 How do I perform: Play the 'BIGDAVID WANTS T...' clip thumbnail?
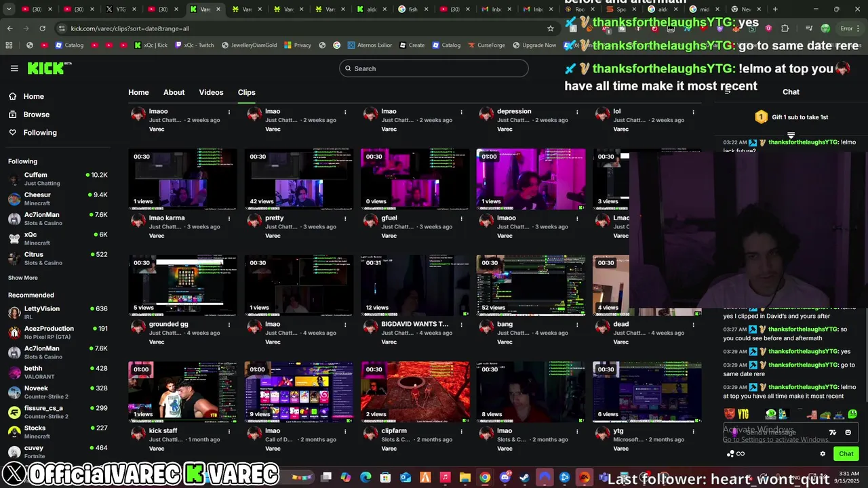(415, 286)
